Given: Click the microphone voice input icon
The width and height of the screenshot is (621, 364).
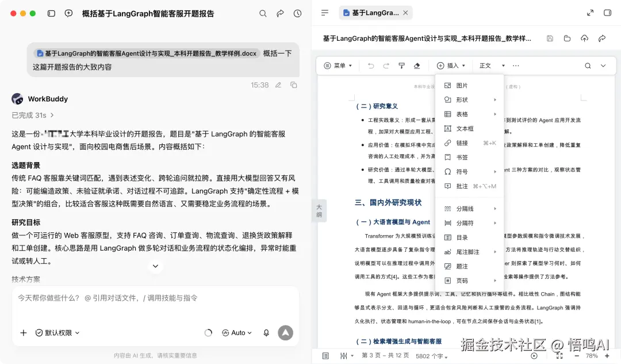Looking at the screenshot, I should click(266, 333).
